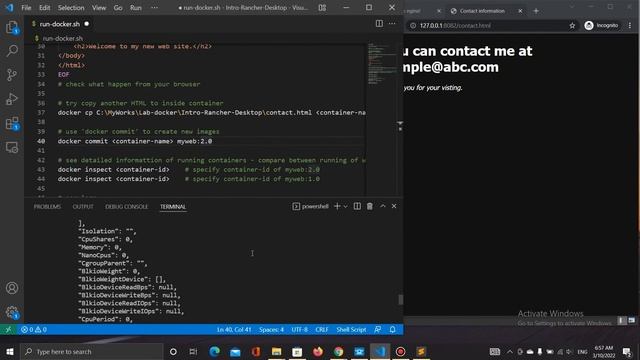Screen dimensions: 640x360
Task: Open the Run menu
Action: pos(136,8)
